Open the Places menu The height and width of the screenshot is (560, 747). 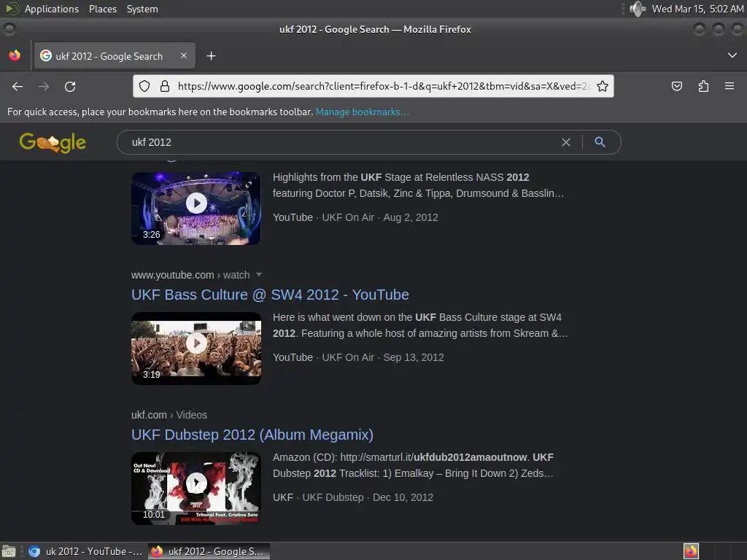click(103, 9)
